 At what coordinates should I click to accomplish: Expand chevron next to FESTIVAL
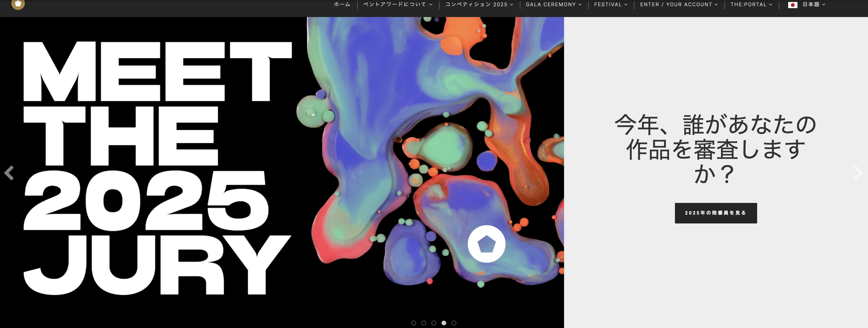(626, 5)
